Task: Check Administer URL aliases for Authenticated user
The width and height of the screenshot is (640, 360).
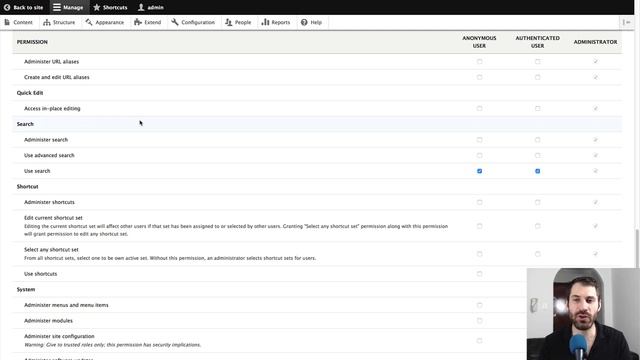Action: click(x=538, y=62)
